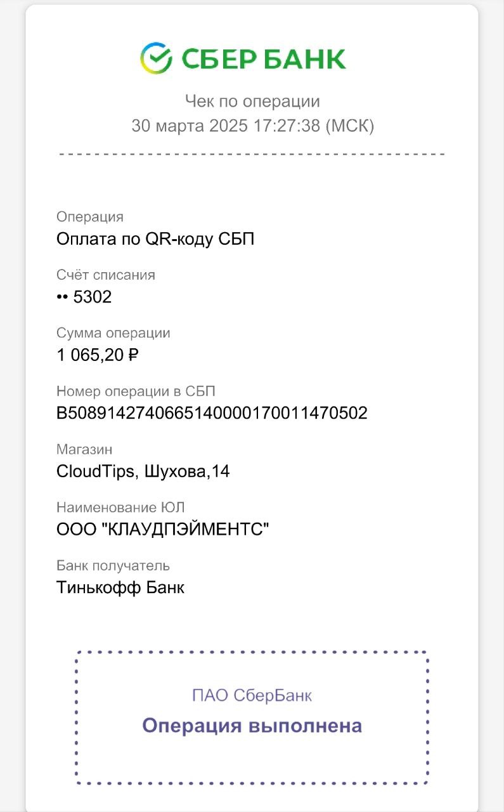Select the Чек по операции heading
The height and width of the screenshot is (812, 504).
(252, 101)
